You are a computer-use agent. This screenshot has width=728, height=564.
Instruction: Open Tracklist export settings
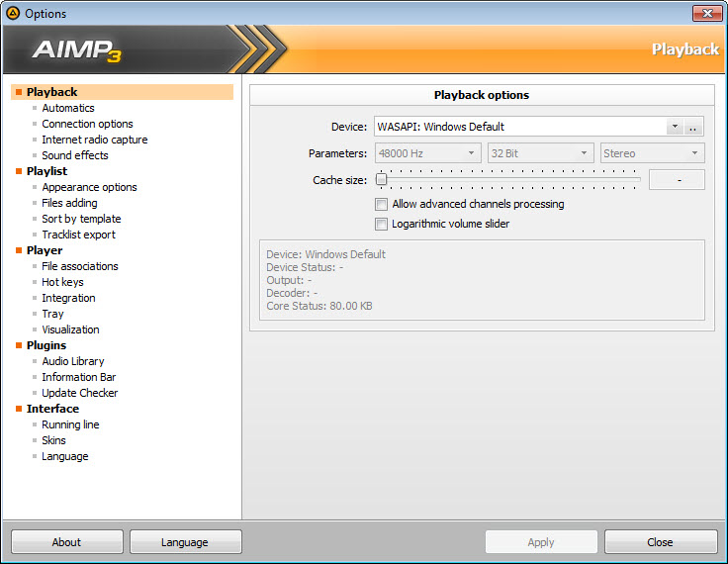(x=78, y=235)
